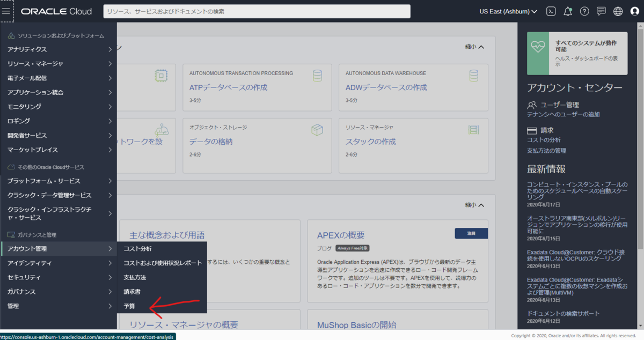Close the hamburger navigation menu
The width and height of the screenshot is (644, 340).
coord(6,11)
